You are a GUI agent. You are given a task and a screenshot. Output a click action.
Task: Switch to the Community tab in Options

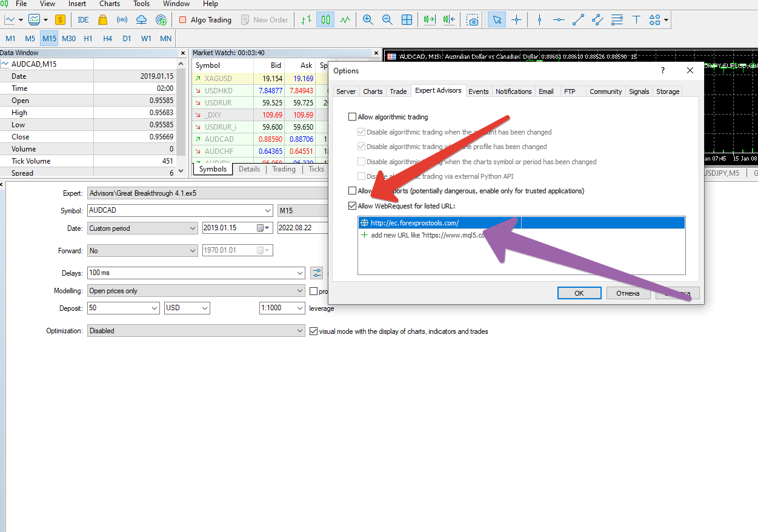pyautogui.click(x=605, y=91)
